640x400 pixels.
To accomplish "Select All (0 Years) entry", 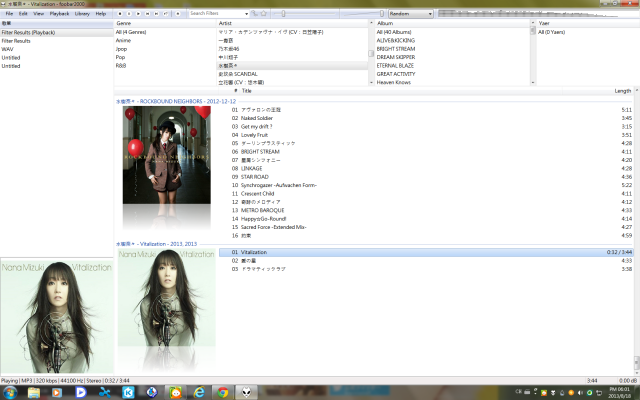I will (588, 32).
